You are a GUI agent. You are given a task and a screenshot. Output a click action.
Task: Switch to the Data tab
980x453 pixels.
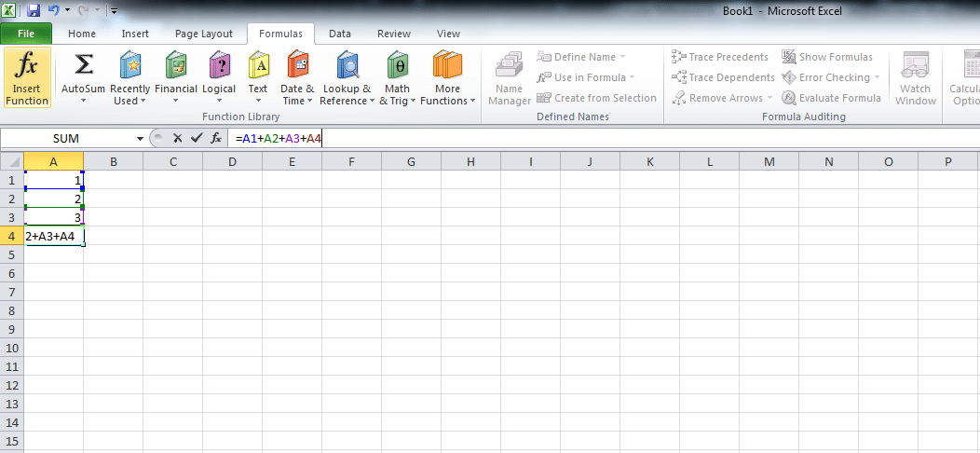[340, 34]
